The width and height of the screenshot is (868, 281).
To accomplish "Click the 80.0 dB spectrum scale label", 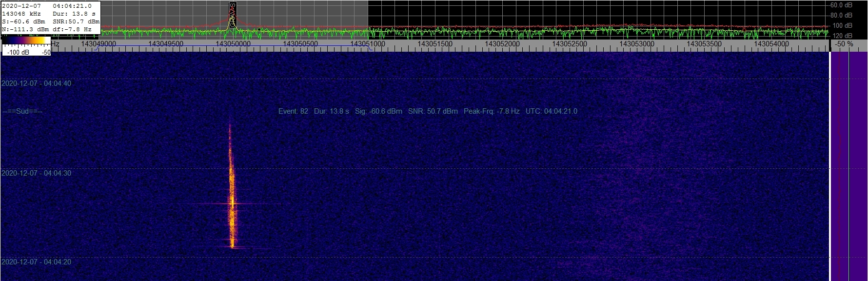I will pos(841,15).
